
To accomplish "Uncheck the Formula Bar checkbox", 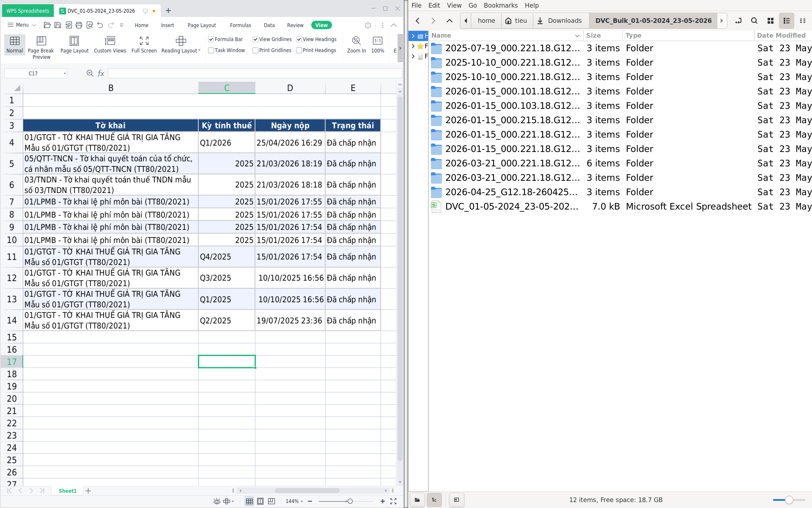I will (x=211, y=39).
